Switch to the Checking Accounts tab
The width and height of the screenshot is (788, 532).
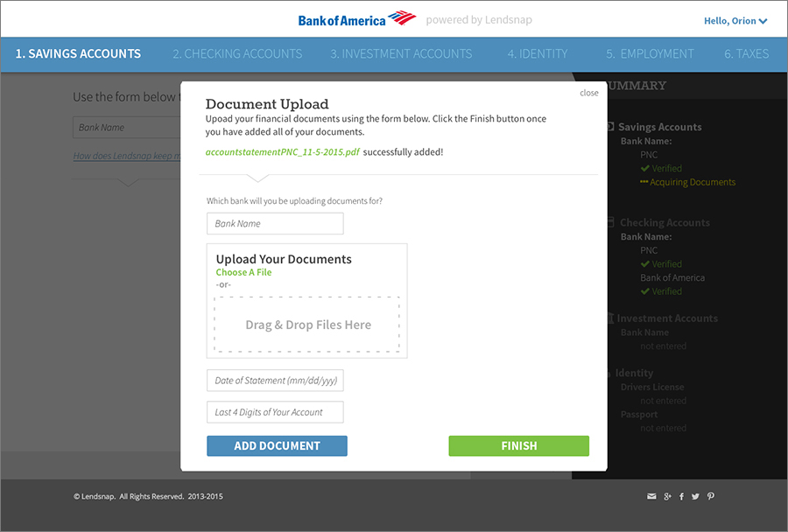237,54
